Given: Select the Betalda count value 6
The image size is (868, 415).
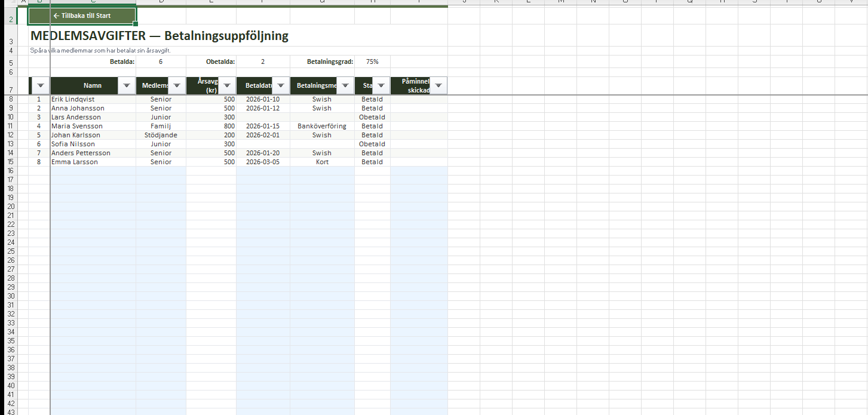Looking at the screenshot, I should (161, 62).
